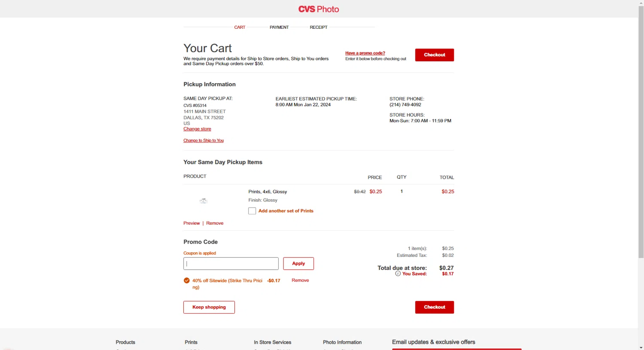Screen dimensions: 644x350
Task: Preview the prints order
Action: [x=191, y=223]
